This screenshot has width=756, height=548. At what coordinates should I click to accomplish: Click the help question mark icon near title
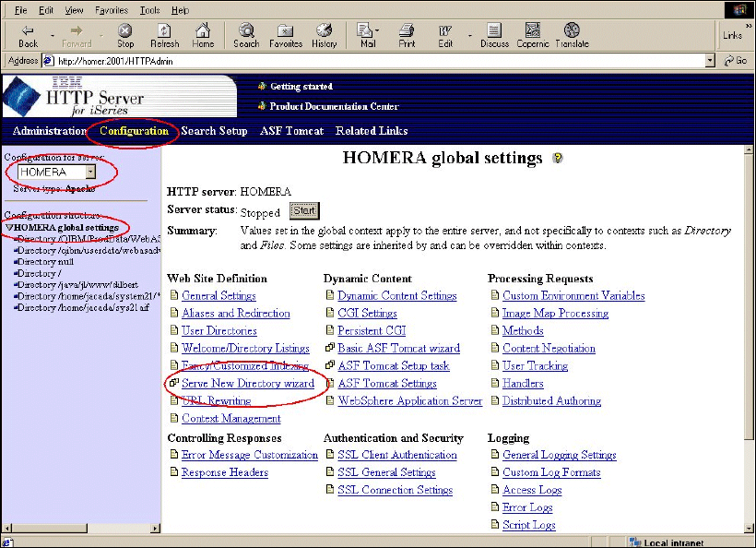(x=558, y=158)
